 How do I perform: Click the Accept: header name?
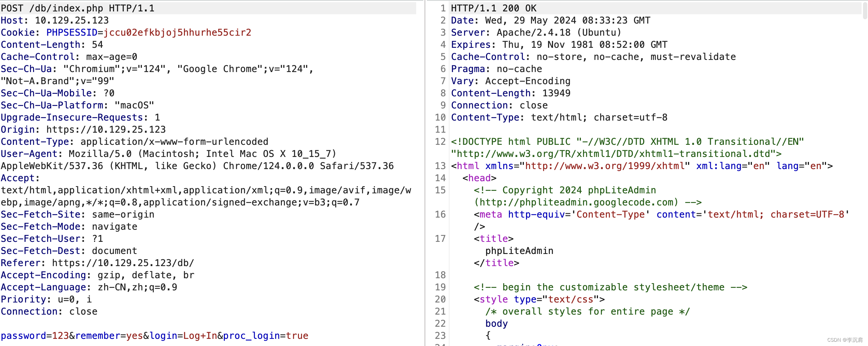[20, 178]
